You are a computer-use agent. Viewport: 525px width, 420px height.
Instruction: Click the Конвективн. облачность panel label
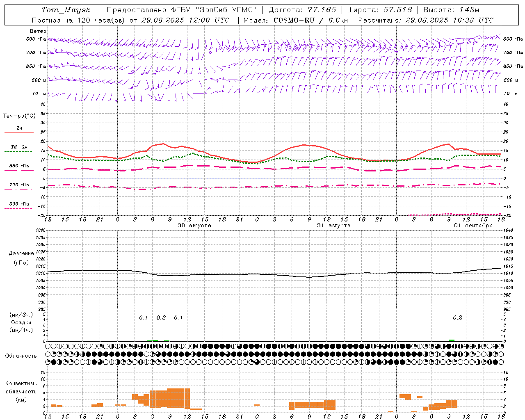(21, 388)
